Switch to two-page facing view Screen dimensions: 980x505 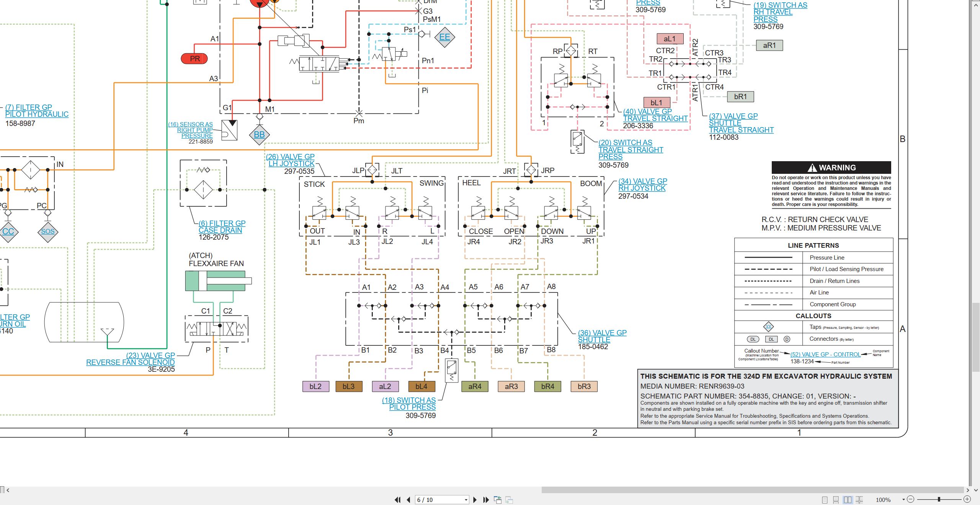coord(848,500)
